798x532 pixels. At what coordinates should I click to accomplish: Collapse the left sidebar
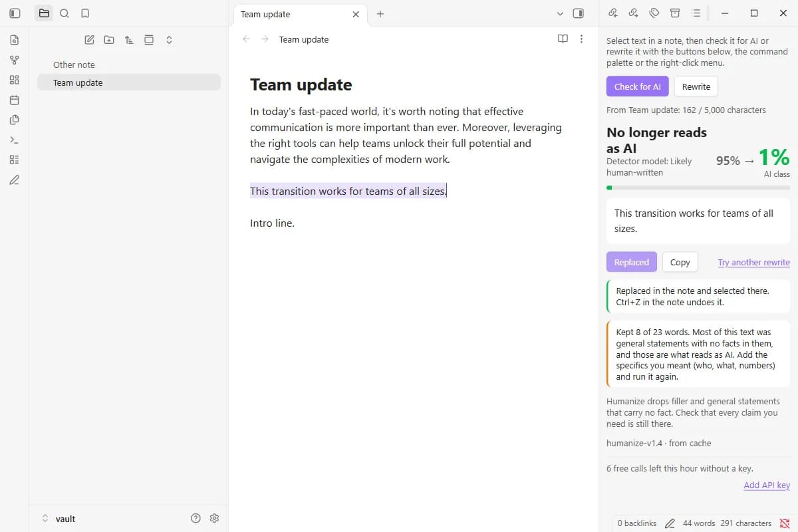(x=15, y=13)
